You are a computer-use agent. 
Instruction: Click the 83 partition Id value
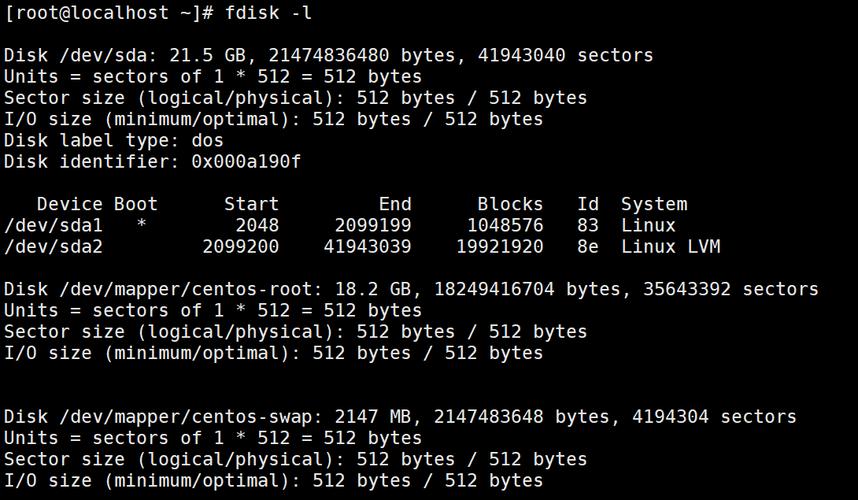tap(588, 226)
